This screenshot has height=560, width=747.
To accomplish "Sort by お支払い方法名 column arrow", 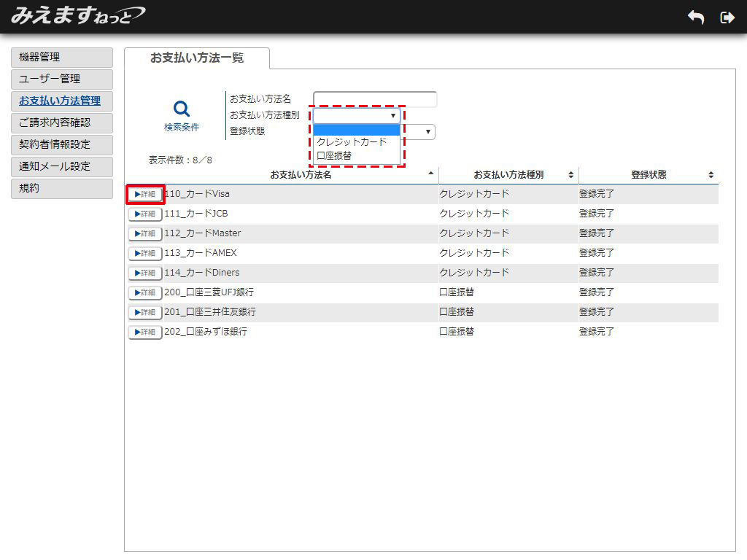I will point(430,174).
